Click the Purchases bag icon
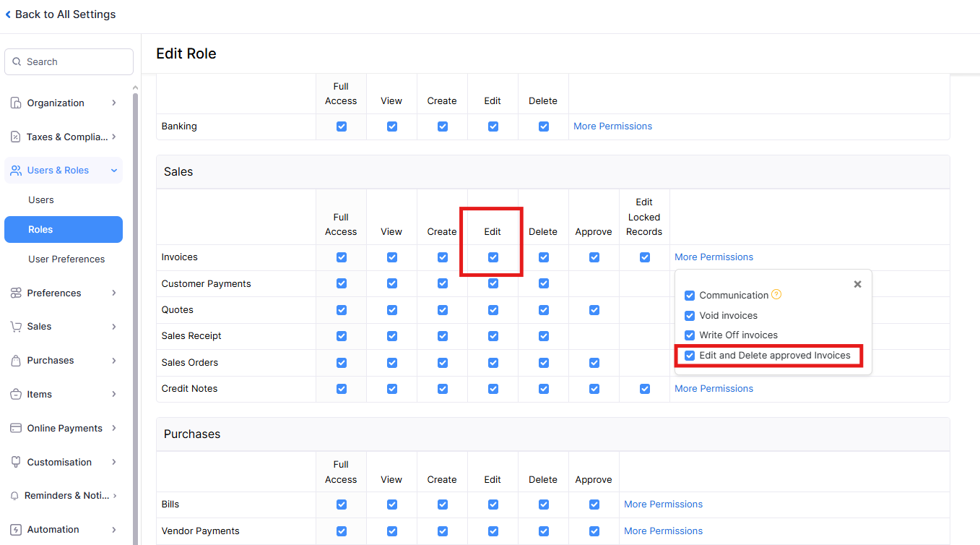 [16, 360]
